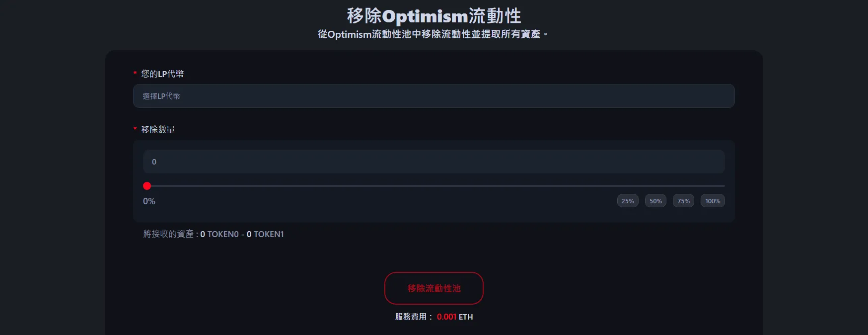Viewport: 868px width, 335px height.
Task: Pick the 75% preset button
Action: click(683, 201)
